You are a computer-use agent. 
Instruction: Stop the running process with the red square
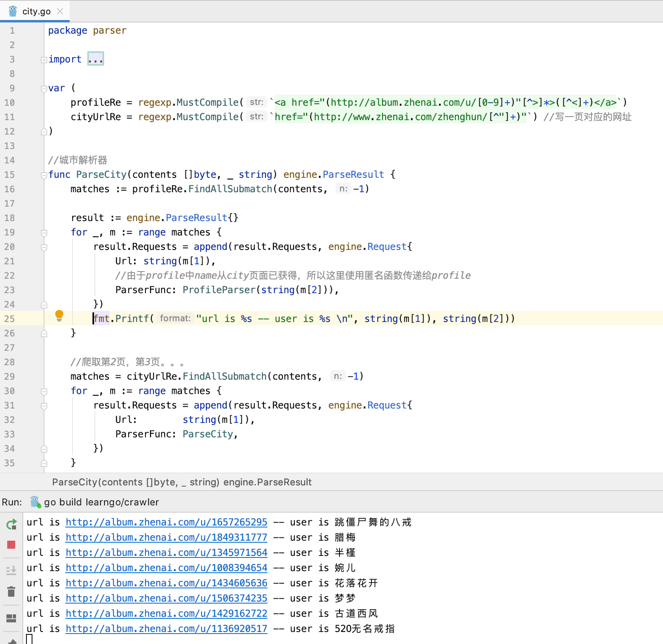(11, 545)
